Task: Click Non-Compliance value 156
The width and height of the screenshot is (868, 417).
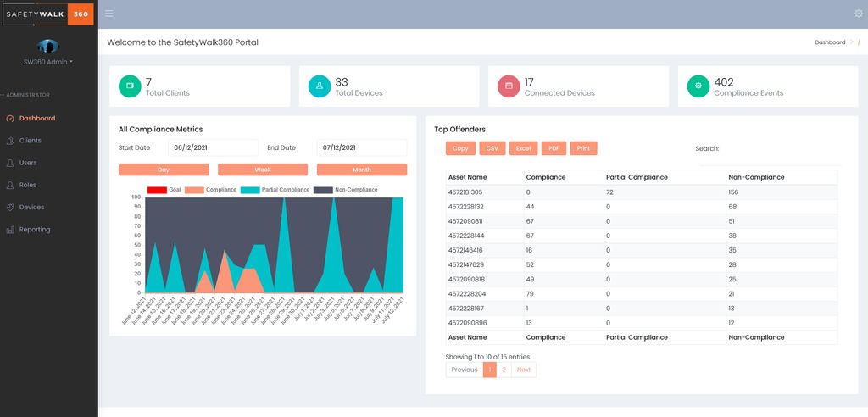Action: pos(733,192)
